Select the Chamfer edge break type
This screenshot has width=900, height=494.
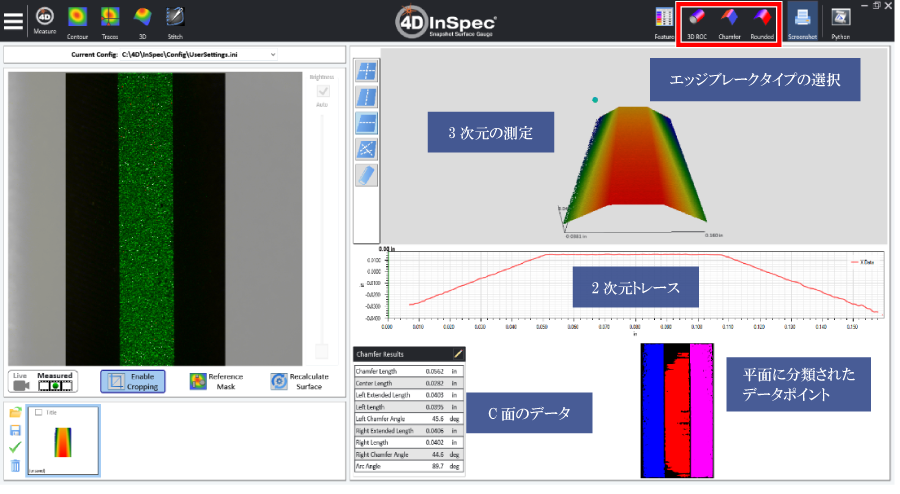pyautogui.click(x=730, y=23)
